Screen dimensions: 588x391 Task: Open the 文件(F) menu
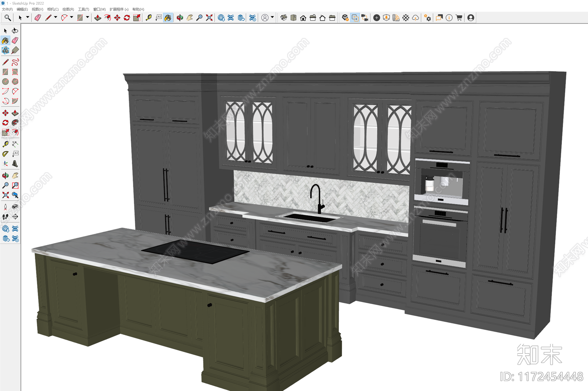(7, 9)
